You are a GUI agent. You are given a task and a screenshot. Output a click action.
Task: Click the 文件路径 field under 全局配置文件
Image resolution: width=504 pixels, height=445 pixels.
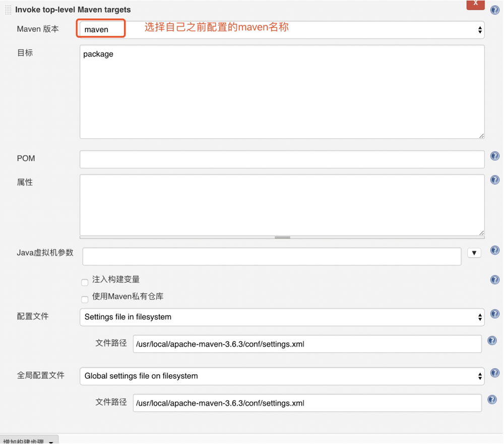pos(308,404)
